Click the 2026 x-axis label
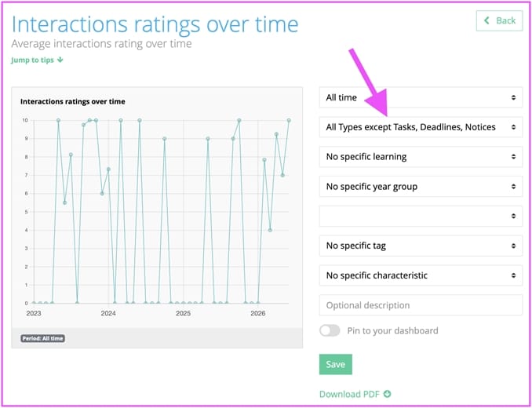Viewport: 532px width, 408px height. (258, 313)
